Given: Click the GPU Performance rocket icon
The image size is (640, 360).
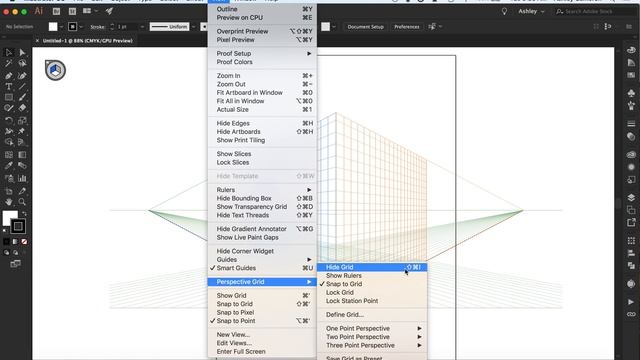Looking at the screenshot, I should click(109, 11).
